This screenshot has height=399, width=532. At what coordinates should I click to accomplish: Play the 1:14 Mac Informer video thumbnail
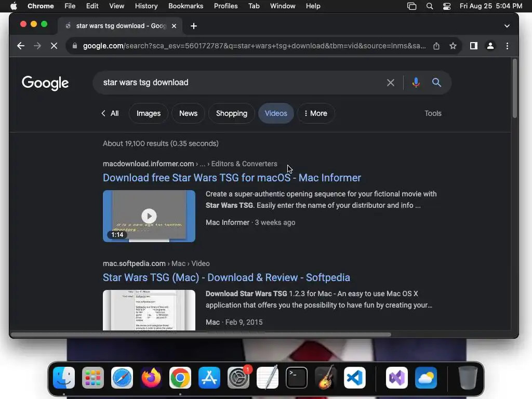click(149, 216)
